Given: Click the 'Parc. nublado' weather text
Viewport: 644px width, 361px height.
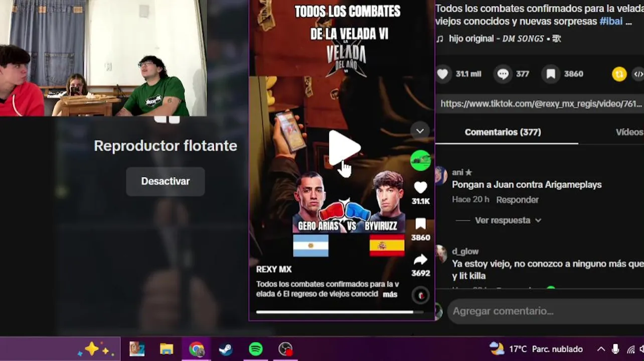Looking at the screenshot, I should 557,349.
